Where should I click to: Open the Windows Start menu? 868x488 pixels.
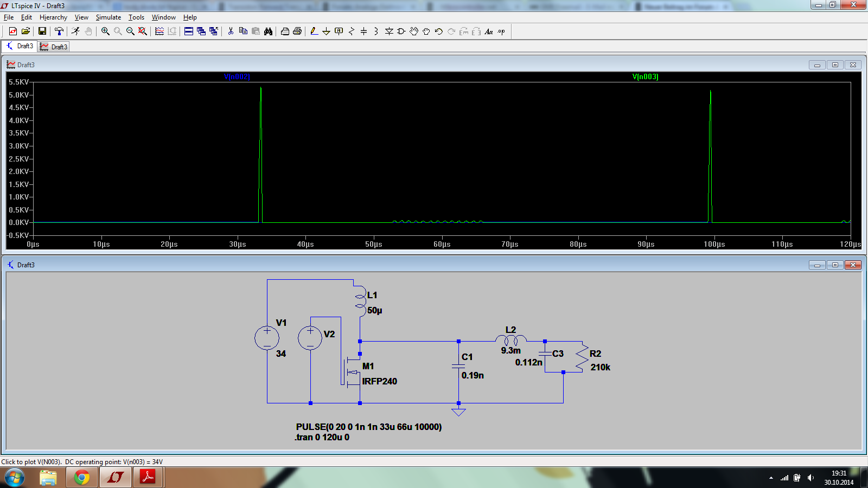point(15,478)
